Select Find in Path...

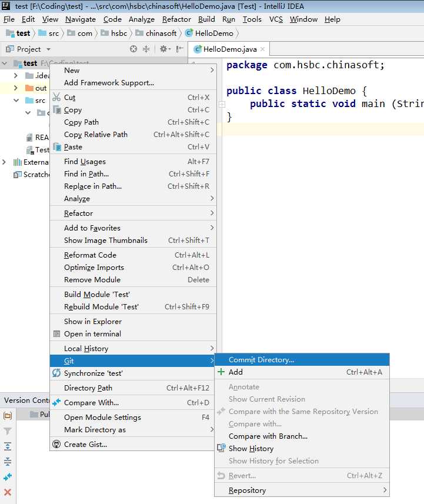(133, 174)
